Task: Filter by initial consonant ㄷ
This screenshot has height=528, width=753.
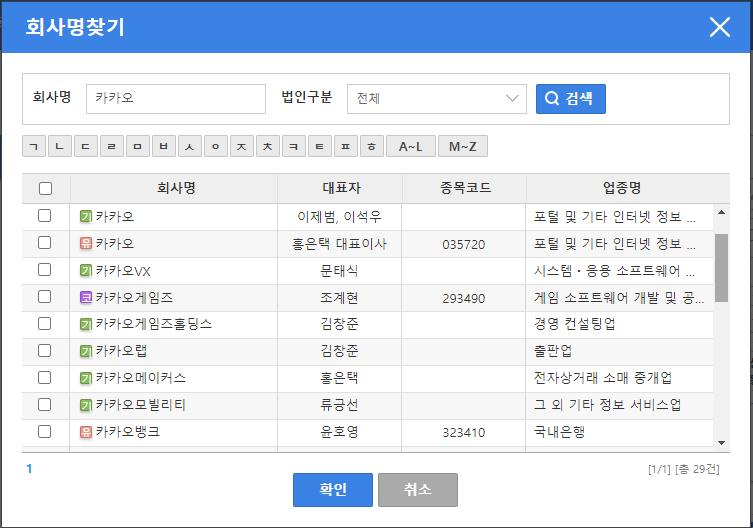Action: coord(85,146)
